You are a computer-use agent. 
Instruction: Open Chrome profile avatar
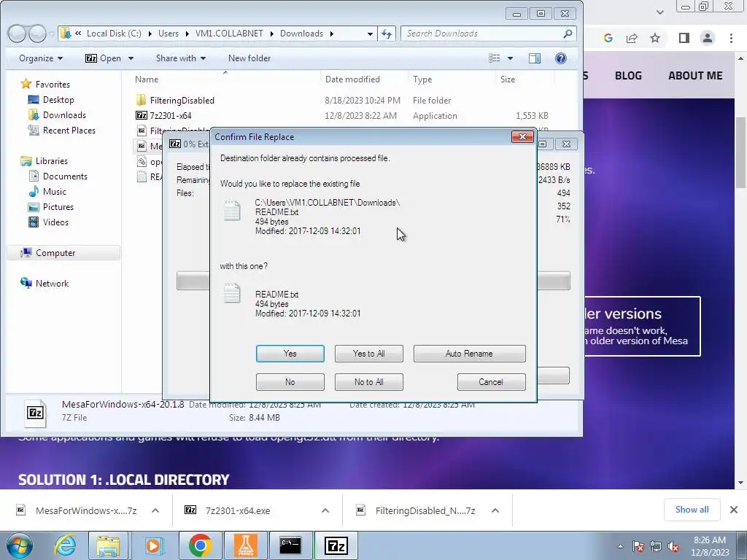coord(708,38)
